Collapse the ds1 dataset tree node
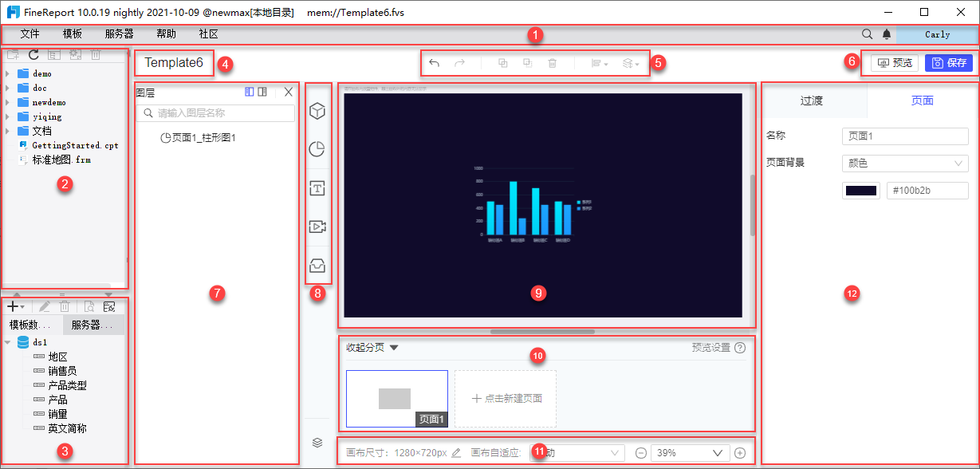The height and width of the screenshot is (469, 980). 7,342
